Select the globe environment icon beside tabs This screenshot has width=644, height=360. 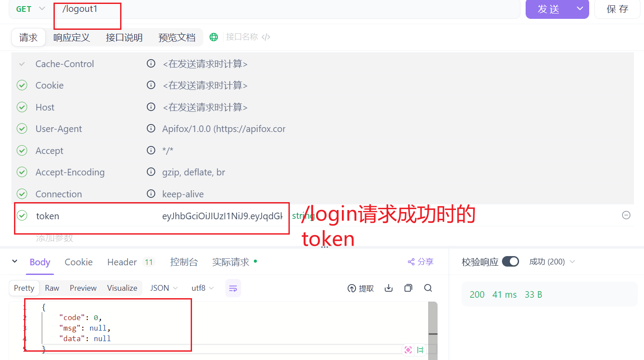point(213,37)
